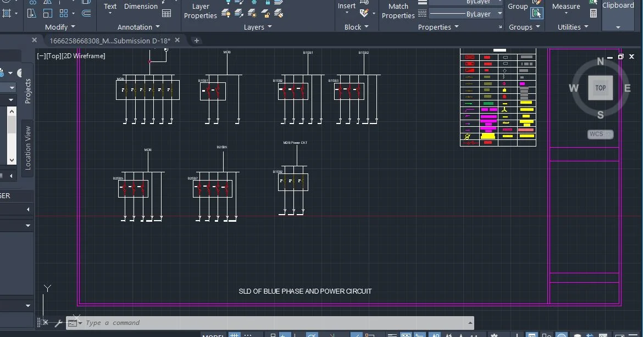Click the Stretch tool icon in Modify
Viewport: 644px width, 337px height.
pyautogui.click(x=32, y=14)
